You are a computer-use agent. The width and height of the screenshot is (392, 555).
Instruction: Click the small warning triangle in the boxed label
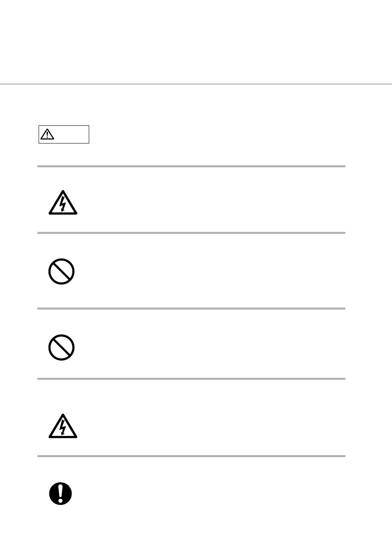47,134
